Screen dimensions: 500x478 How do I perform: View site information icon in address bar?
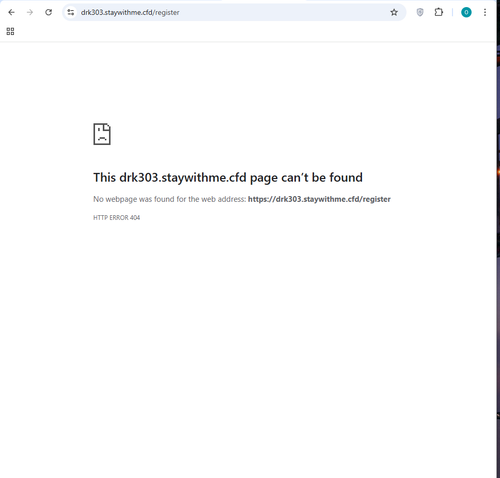point(71,12)
